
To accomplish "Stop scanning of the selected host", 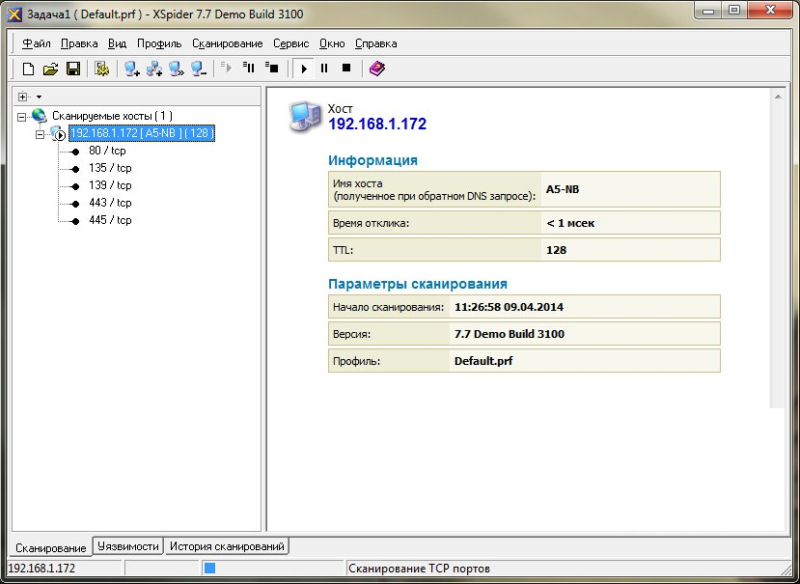I will [346, 68].
